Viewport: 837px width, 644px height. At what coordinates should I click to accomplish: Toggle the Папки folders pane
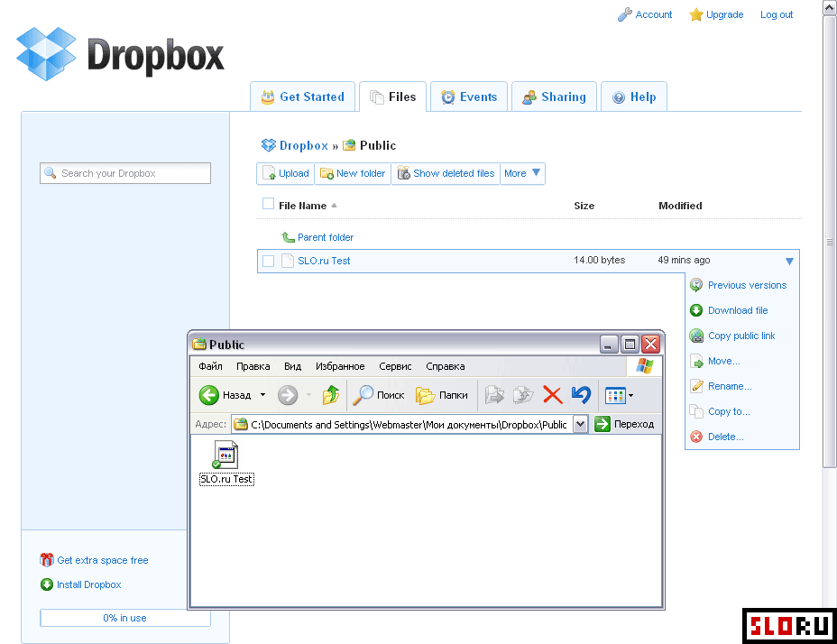441,395
